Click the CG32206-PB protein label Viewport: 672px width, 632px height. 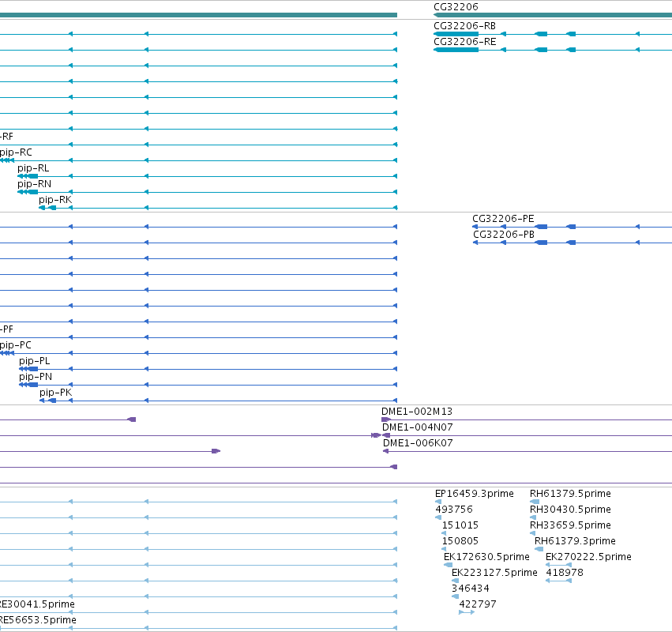click(x=504, y=235)
